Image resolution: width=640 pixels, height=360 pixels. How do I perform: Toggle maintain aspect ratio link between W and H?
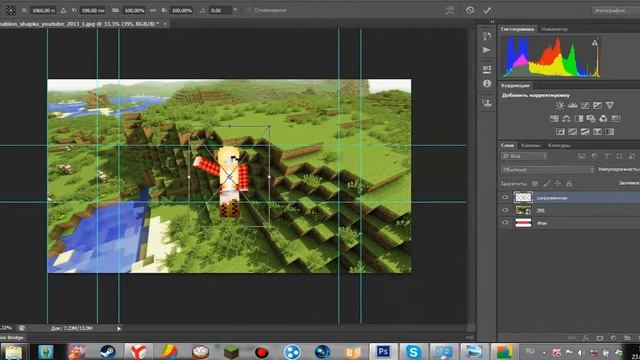[x=153, y=10]
